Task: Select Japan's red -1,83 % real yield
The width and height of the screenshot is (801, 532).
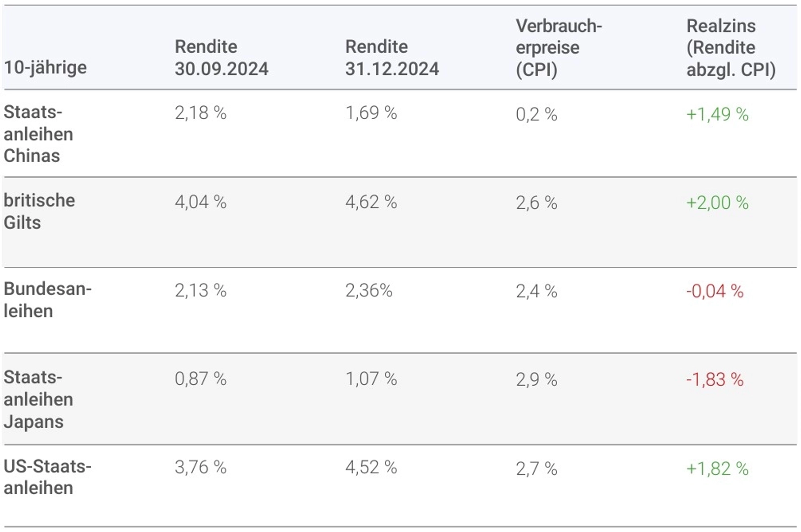Action: click(715, 379)
